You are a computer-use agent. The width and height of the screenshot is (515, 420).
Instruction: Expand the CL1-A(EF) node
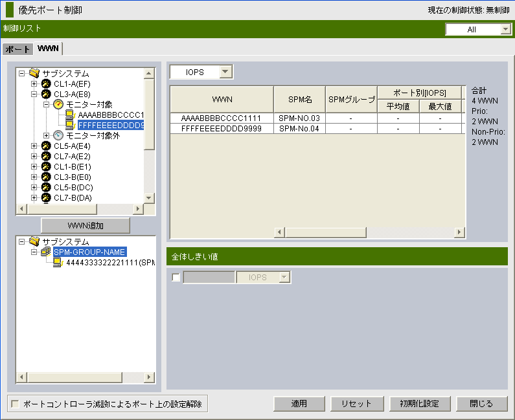click(34, 83)
